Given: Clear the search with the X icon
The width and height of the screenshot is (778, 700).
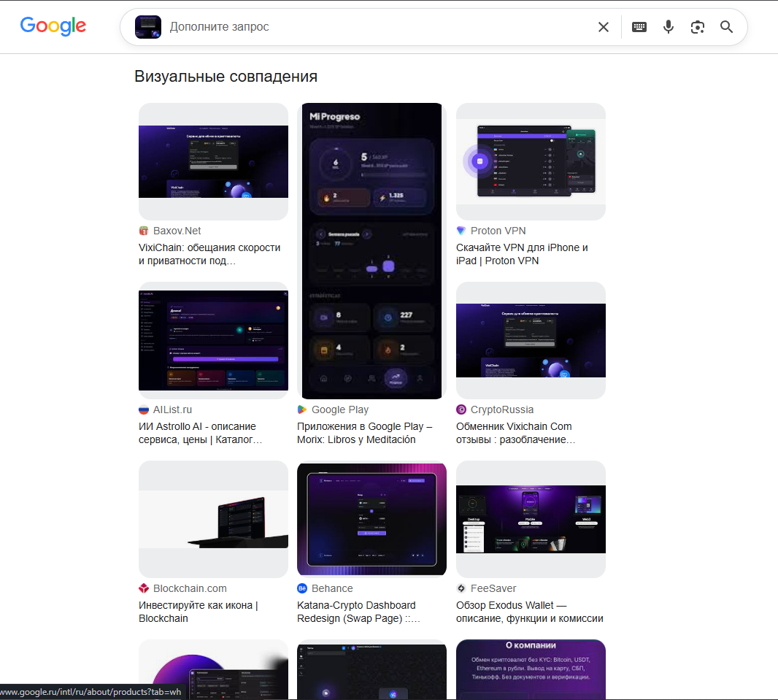Looking at the screenshot, I should 604,27.
